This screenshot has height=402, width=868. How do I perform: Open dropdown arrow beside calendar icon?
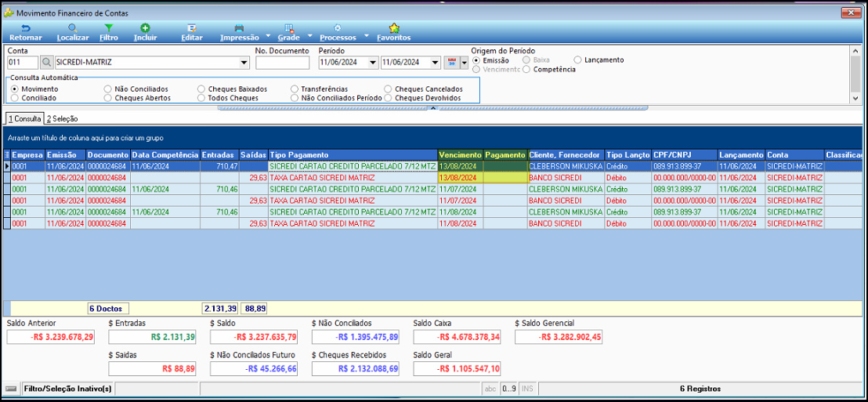(464, 63)
